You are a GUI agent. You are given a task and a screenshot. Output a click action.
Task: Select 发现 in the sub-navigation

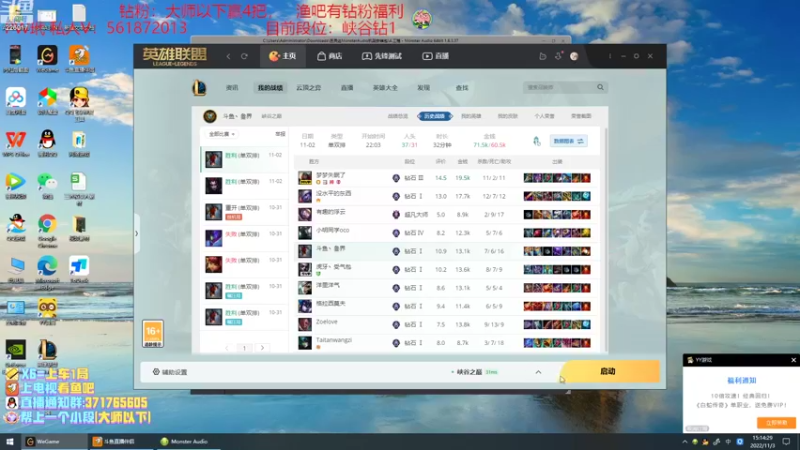(x=423, y=88)
